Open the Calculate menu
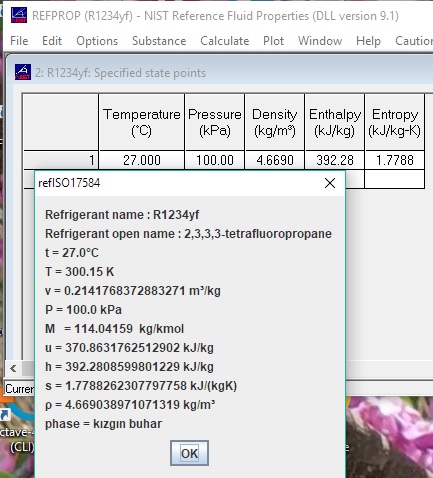This screenshot has height=478, width=433. click(225, 41)
